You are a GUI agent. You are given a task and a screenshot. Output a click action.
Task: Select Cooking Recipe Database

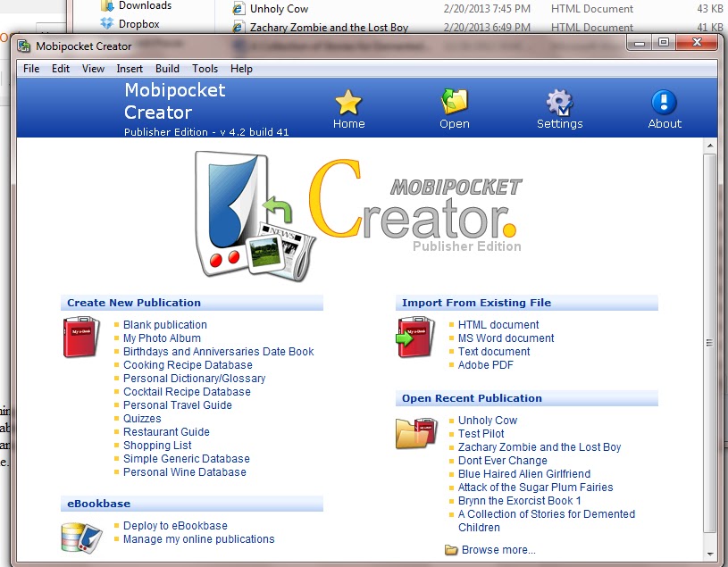188,365
